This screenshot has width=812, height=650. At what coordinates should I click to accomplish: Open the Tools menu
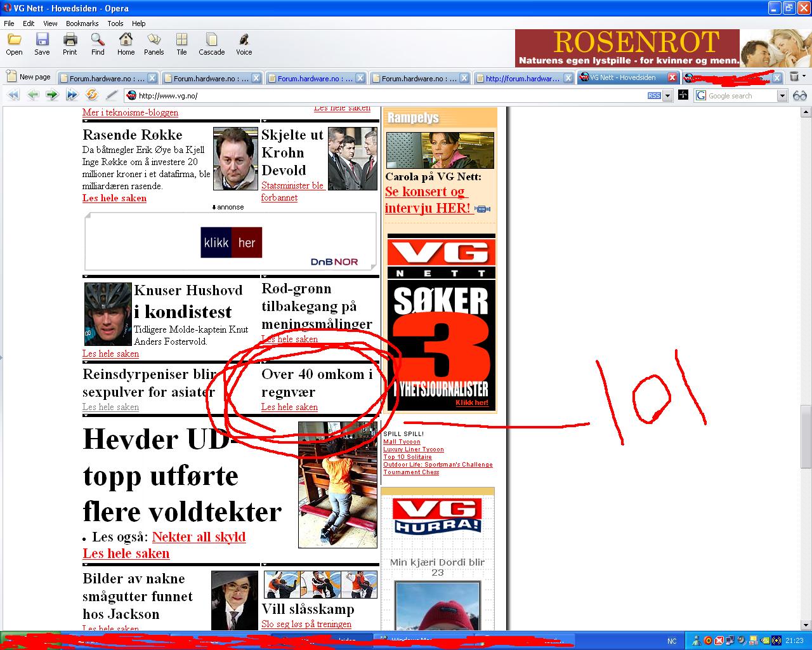(x=115, y=23)
